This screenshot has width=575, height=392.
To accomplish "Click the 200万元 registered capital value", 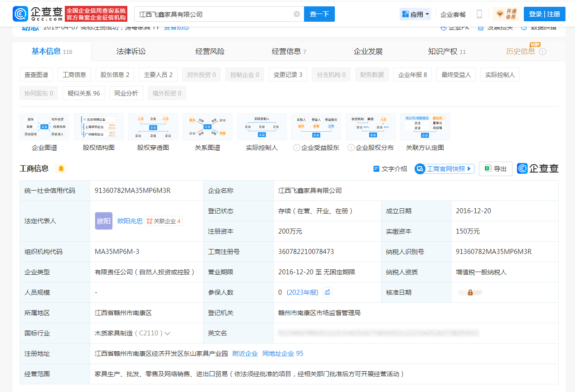I will [x=290, y=231].
